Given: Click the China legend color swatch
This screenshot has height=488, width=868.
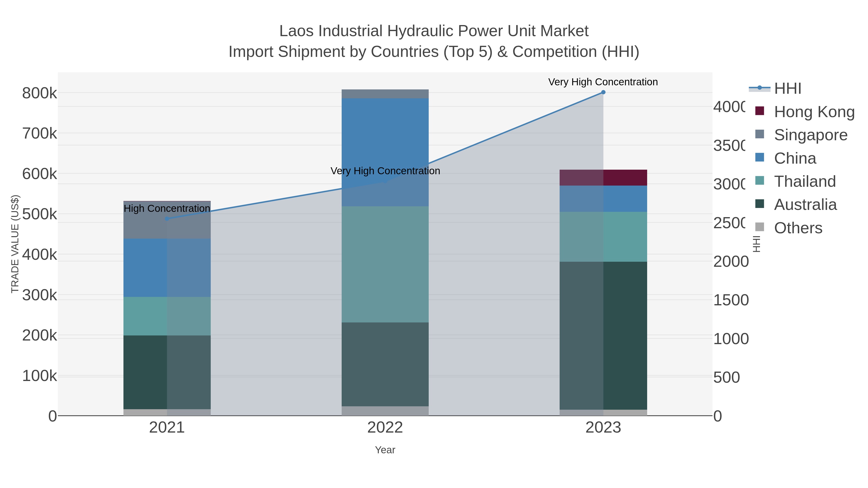Looking at the screenshot, I should click(759, 157).
